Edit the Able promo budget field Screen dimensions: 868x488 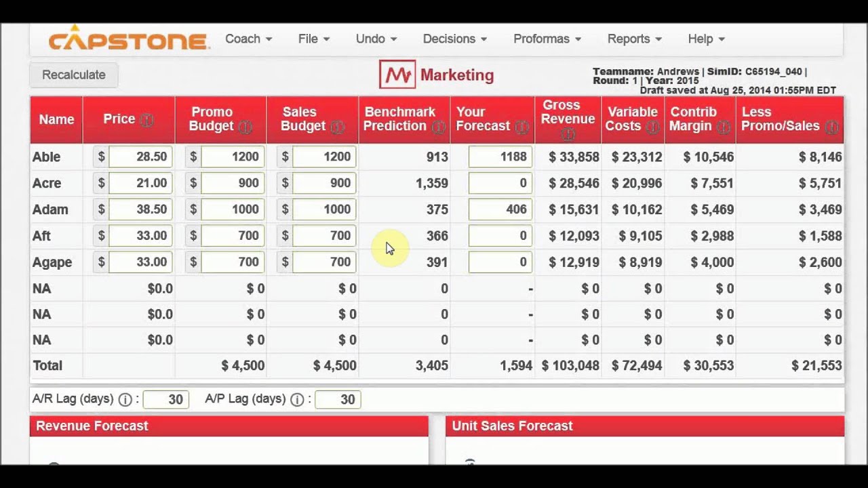click(232, 157)
